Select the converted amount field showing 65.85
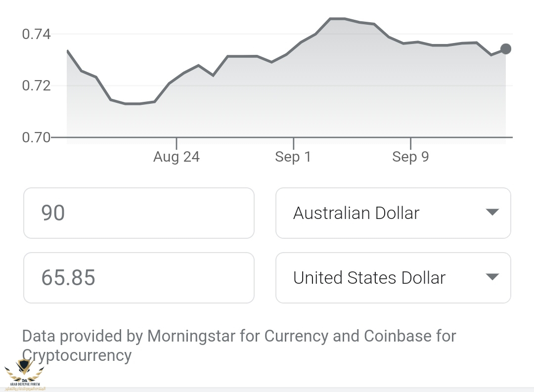The width and height of the screenshot is (534, 392). click(x=139, y=278)
